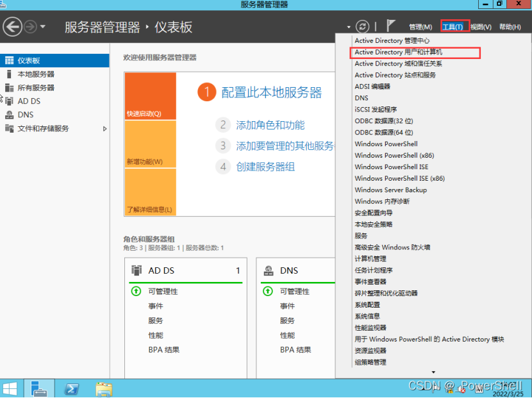Click the 文件和存储服务 sidebar icon

9,128
